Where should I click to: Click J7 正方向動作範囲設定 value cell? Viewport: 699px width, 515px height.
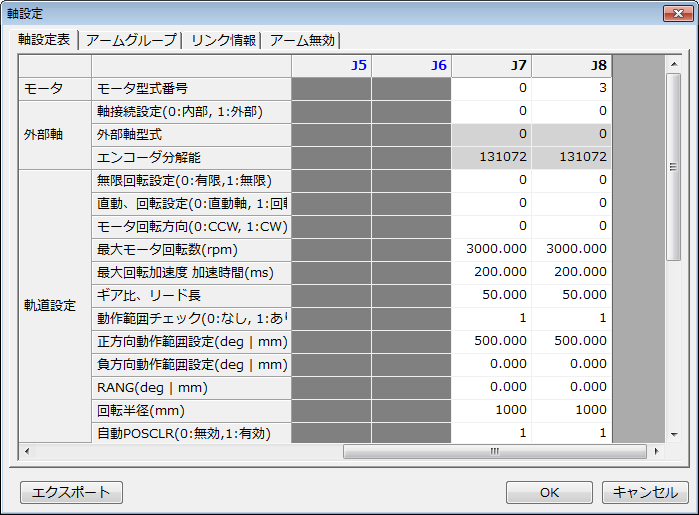491,341
